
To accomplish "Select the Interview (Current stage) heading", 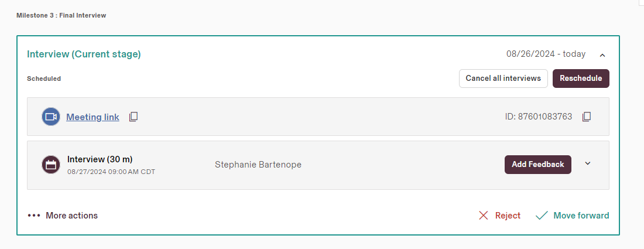I will (84, 54).
